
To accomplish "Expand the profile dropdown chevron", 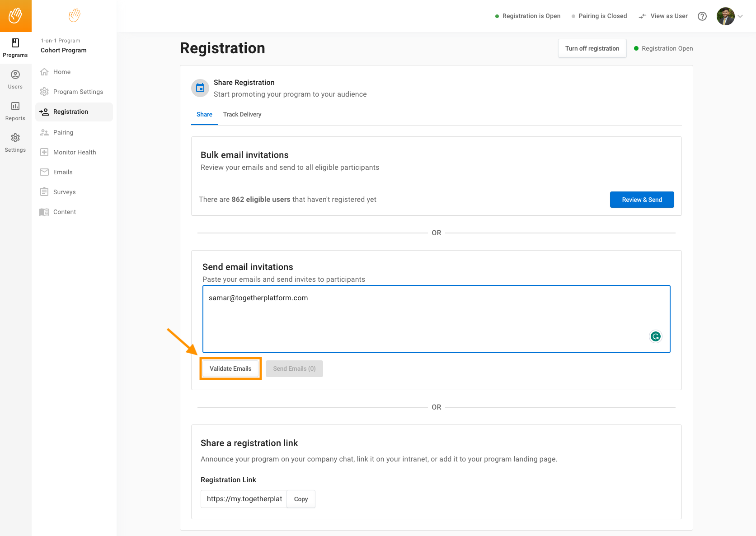I will pos(740,16).
